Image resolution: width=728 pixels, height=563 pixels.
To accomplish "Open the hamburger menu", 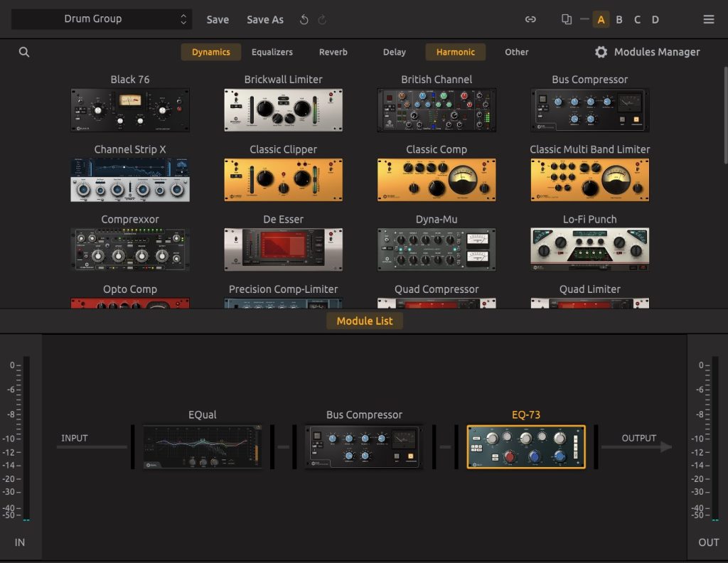I will coord(709,20).
